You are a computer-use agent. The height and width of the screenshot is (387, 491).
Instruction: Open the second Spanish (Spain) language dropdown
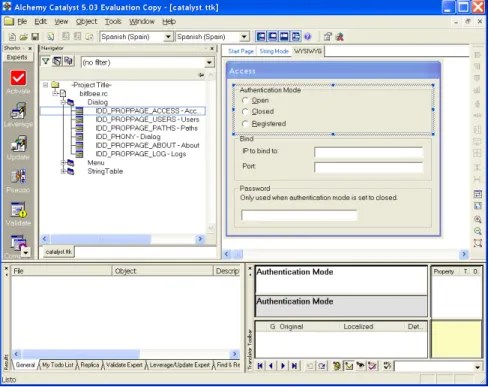244,37
